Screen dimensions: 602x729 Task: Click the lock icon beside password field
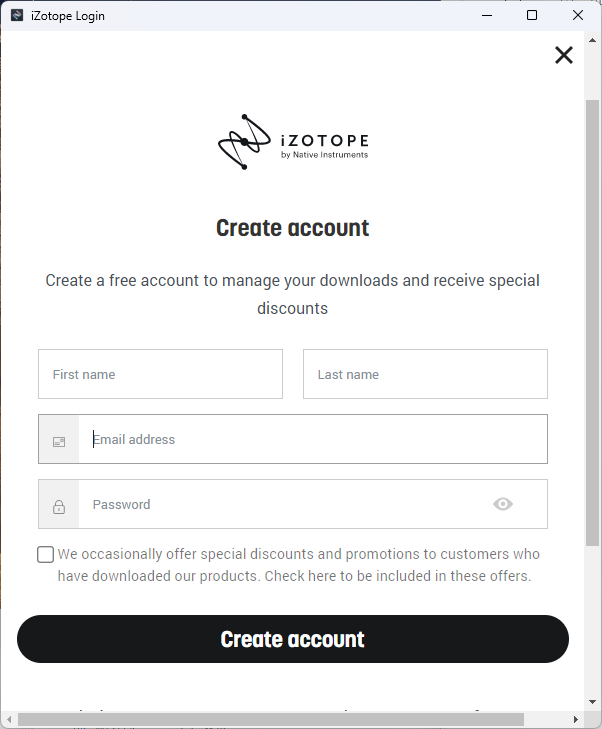pos(59,505)
